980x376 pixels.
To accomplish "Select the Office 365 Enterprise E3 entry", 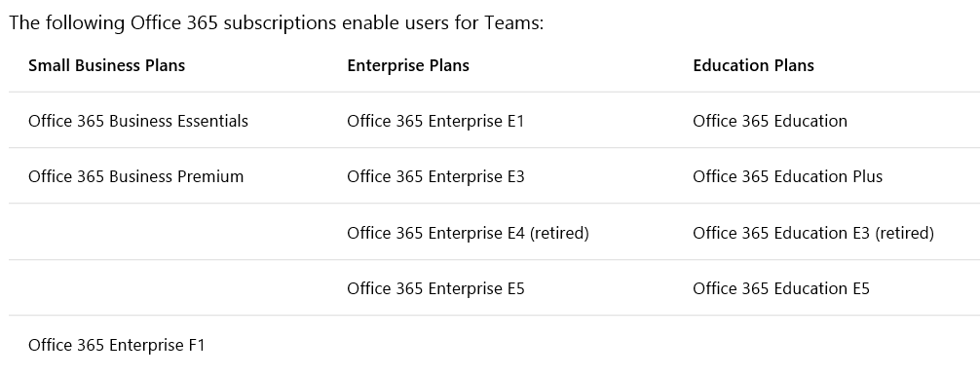I will tap(435, 176).
